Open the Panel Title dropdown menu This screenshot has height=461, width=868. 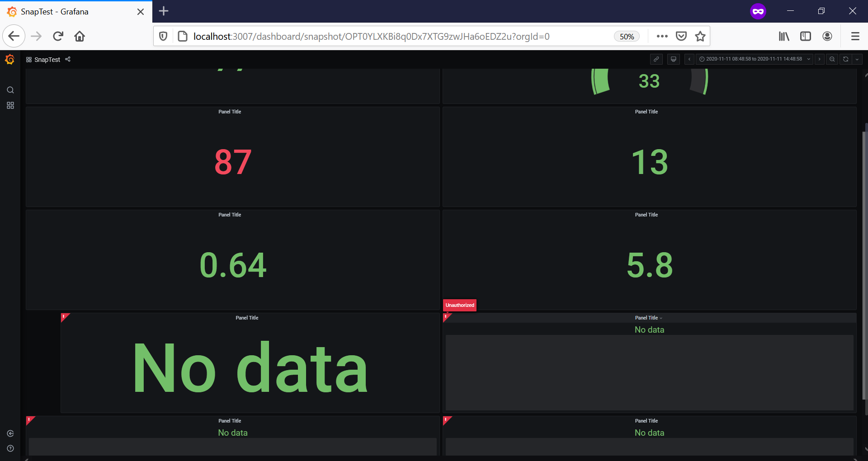click(x=662, y=318)
